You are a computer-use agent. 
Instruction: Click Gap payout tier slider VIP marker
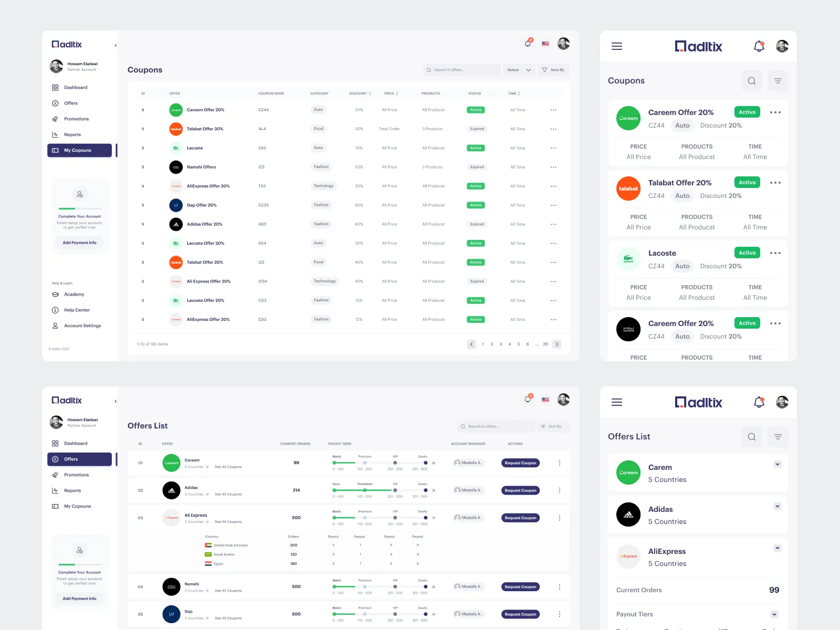click(x=395, y=614)
